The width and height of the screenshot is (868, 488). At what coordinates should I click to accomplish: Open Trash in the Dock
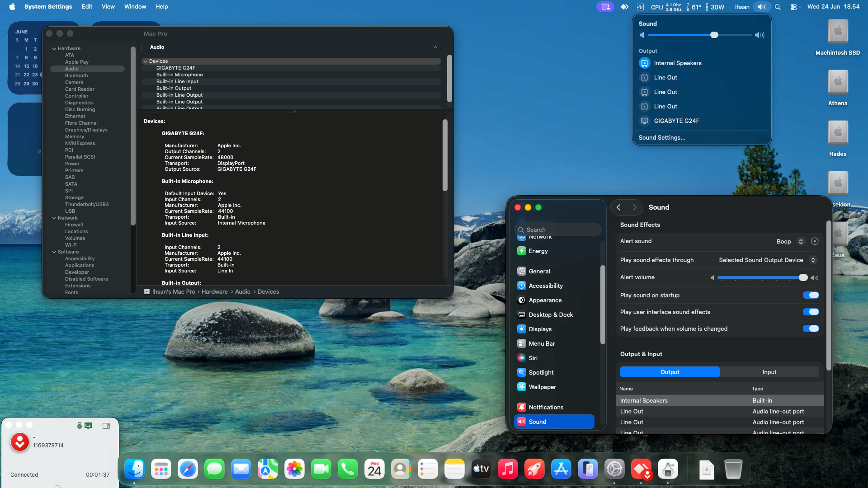tap(733, 469)
